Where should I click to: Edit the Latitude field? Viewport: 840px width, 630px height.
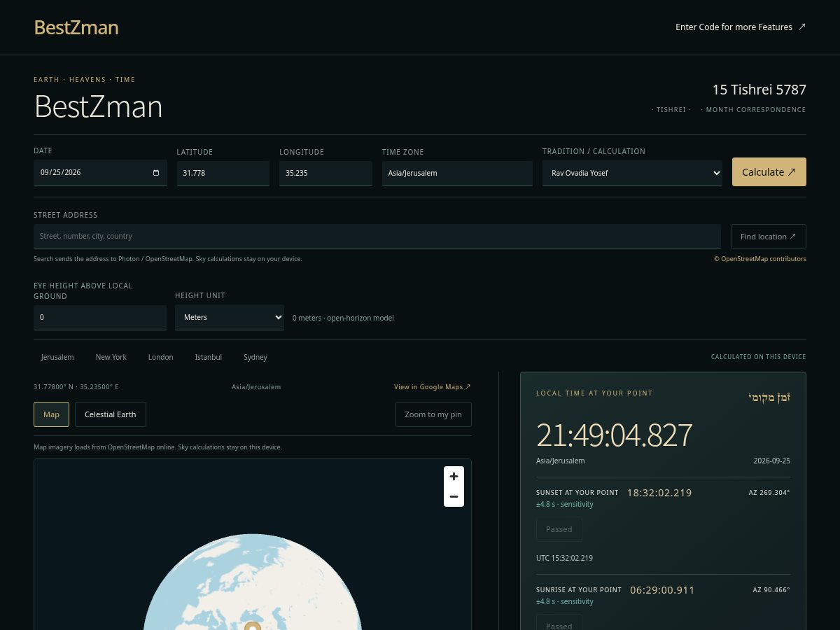point(223,173)
